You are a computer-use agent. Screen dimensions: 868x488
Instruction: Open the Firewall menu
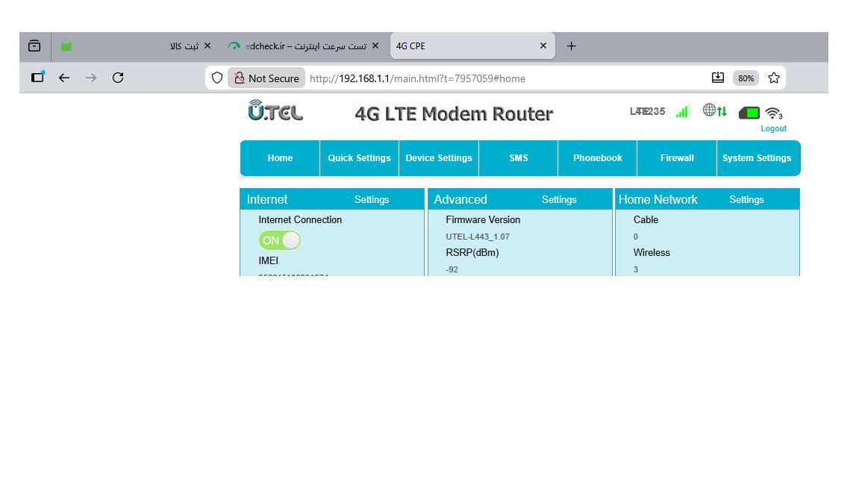(677, 158)
